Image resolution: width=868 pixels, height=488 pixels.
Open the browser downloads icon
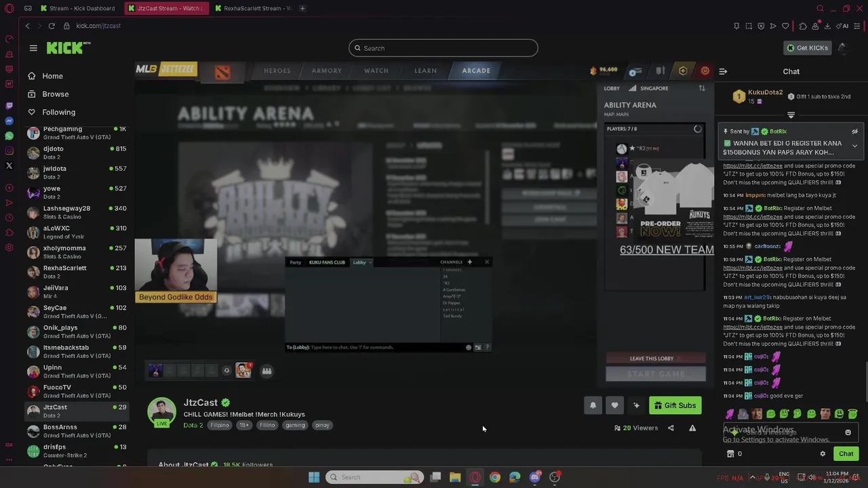pos(828,26)
